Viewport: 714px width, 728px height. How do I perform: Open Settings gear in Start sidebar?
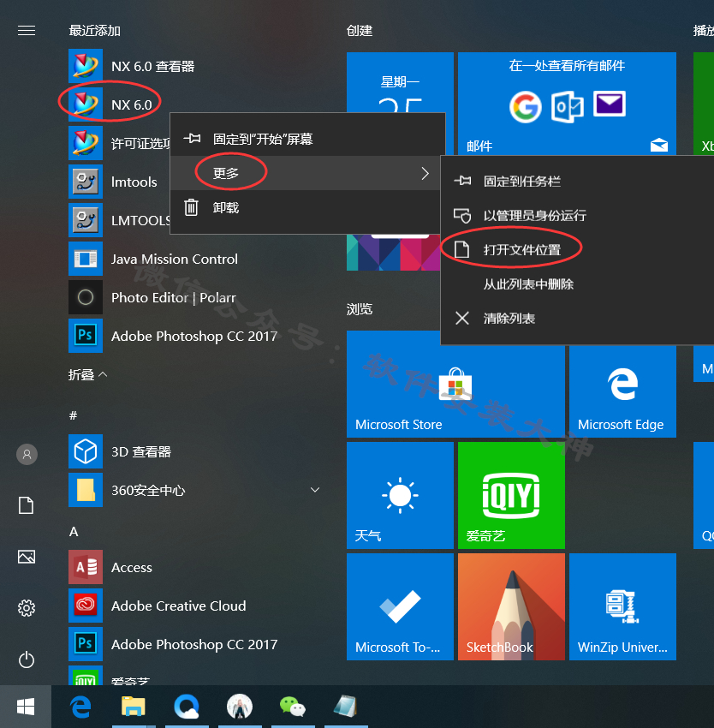click(x=27, y=608)
